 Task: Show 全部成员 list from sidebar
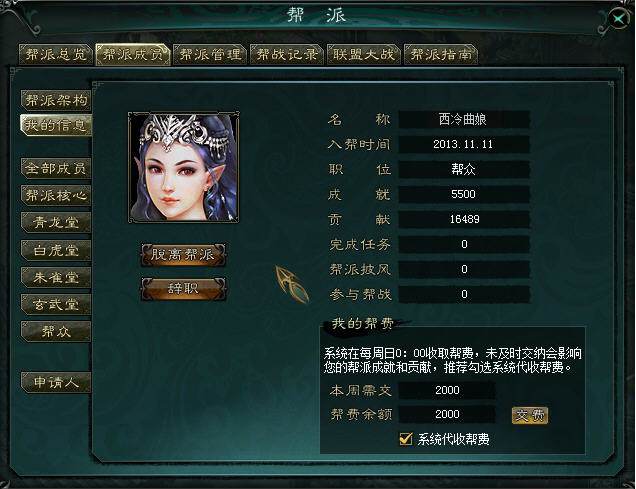point(56,168)
